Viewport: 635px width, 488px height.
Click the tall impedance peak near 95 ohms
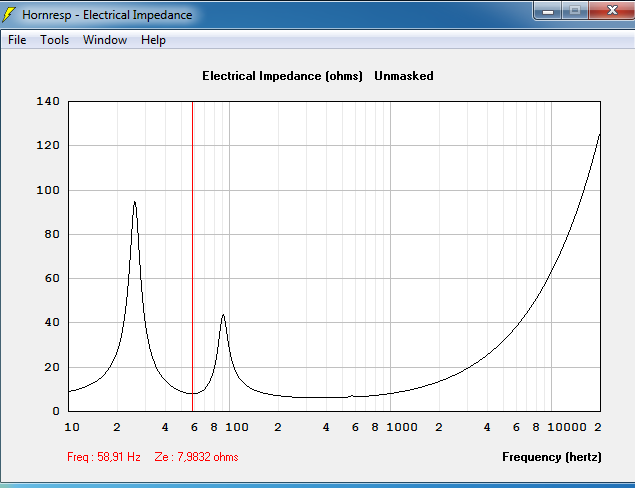point(135,202)
